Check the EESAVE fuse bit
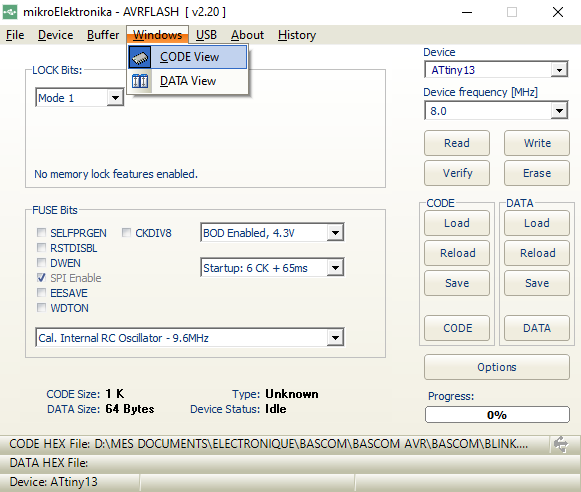Image resolution: width=581 pixels, height=492 pixels. tap(42, 293)
